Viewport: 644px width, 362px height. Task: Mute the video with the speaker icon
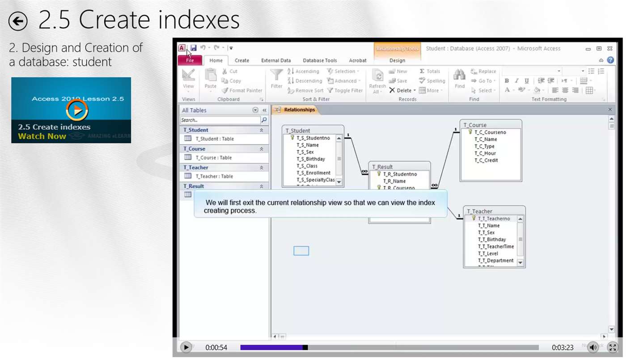[x=593, y=347]
